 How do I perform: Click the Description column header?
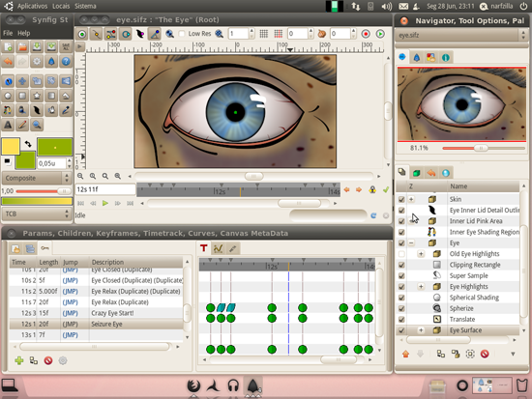click(x=136, y=262)
